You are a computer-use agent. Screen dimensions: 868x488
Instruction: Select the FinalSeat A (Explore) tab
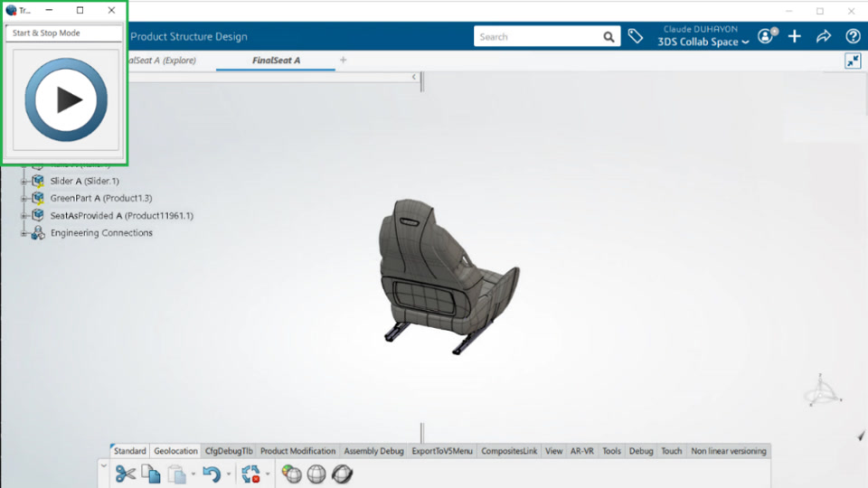(162, 61)
